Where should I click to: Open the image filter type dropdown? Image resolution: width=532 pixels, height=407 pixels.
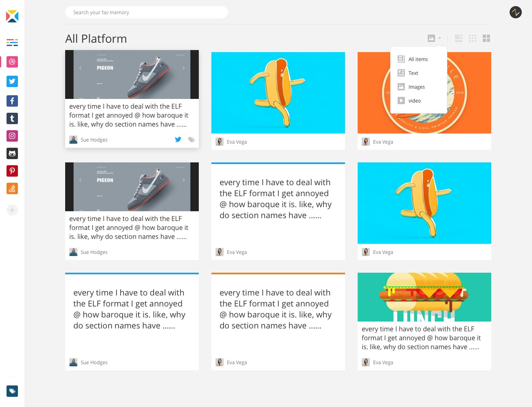(x=434, y=38)
